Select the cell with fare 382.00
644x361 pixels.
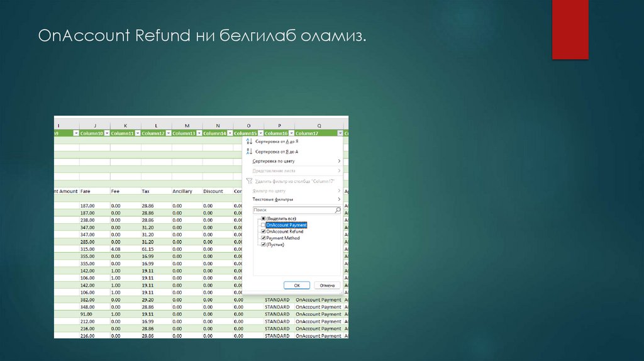95,300
